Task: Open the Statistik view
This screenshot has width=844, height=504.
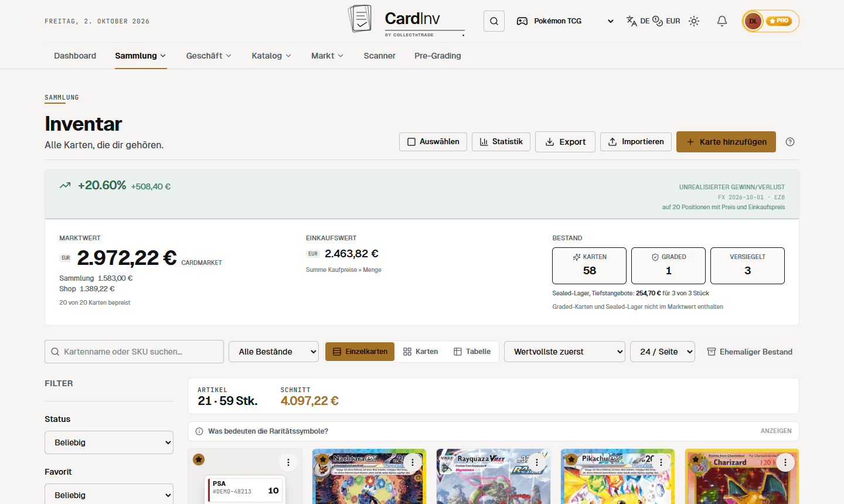Action: coord(501,142)
